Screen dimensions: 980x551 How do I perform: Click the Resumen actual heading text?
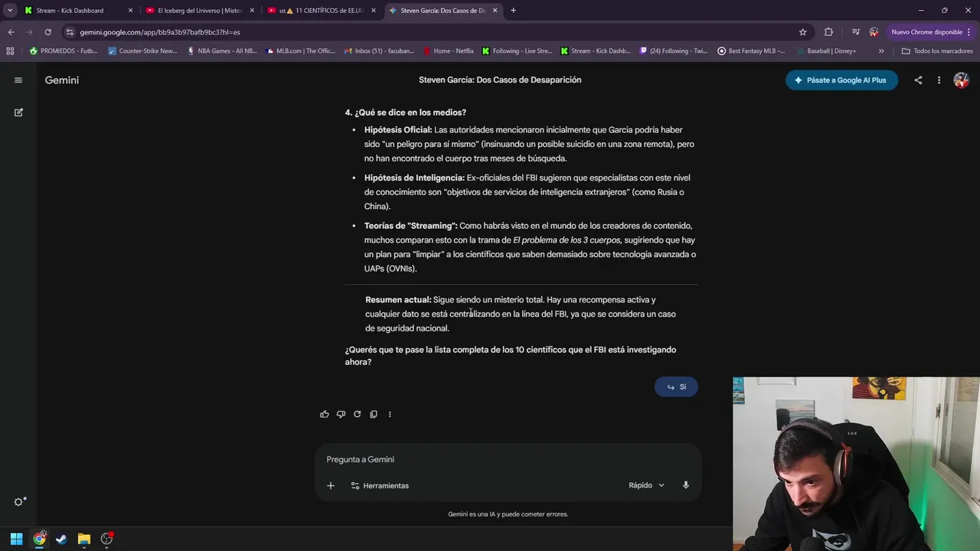pos(398,300)
